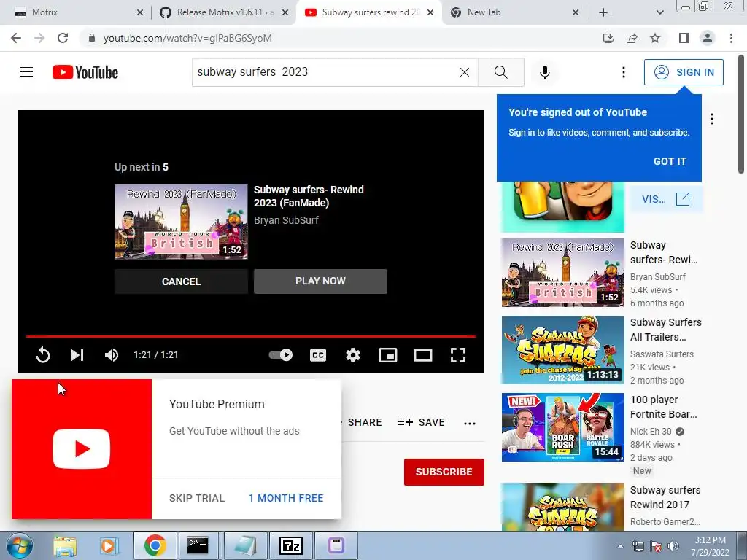Share this page from the address bar
747x560 pixels.
632,38
